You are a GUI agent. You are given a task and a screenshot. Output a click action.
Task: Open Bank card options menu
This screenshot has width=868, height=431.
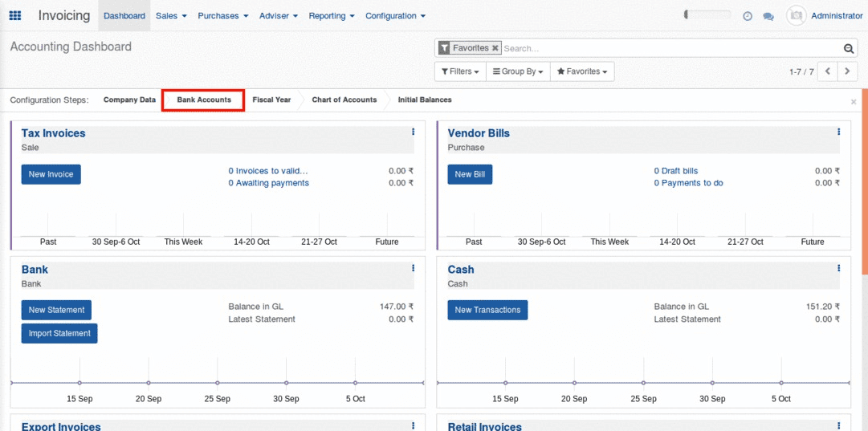[413, 268]
